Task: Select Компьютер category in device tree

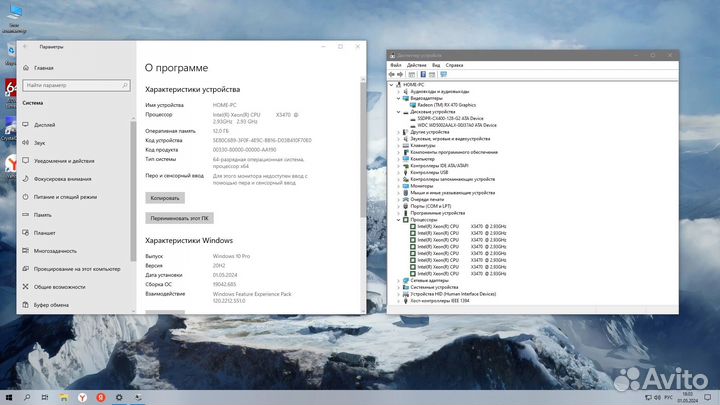Action: click(422, 159)
